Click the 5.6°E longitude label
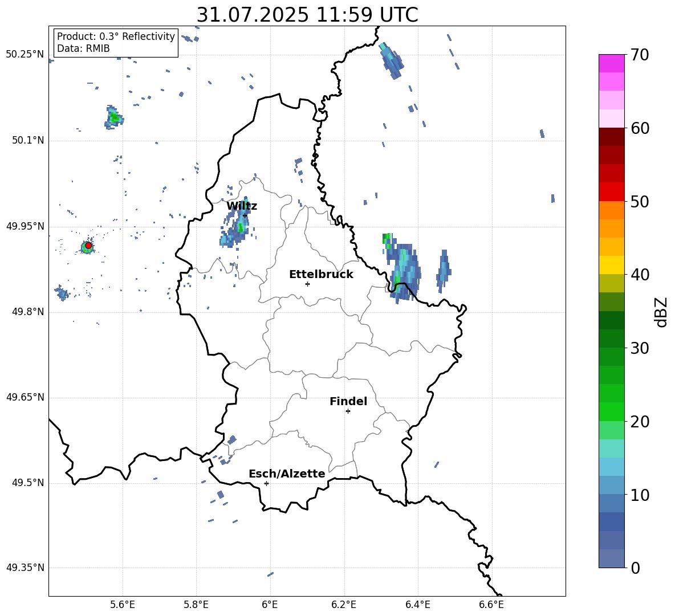The image size is (675, 616). [x=123, y=605]
